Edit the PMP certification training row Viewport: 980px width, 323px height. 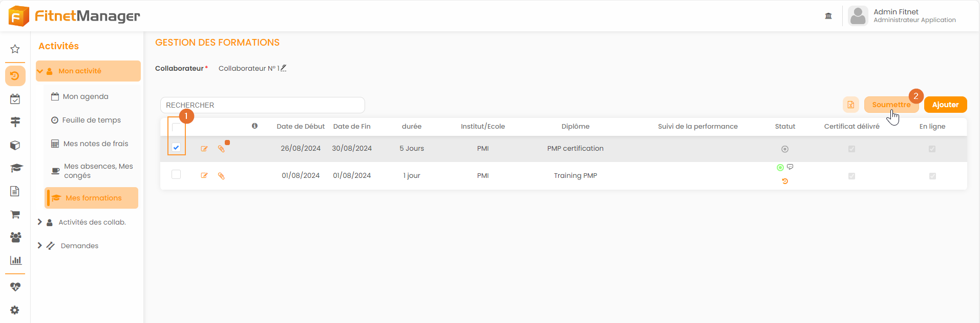point(204,149)
